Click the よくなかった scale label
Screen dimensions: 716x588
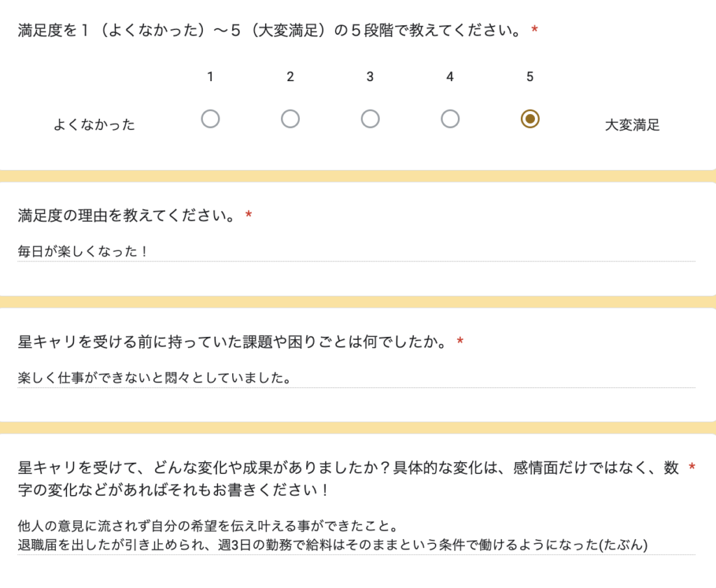pos(94,124)
